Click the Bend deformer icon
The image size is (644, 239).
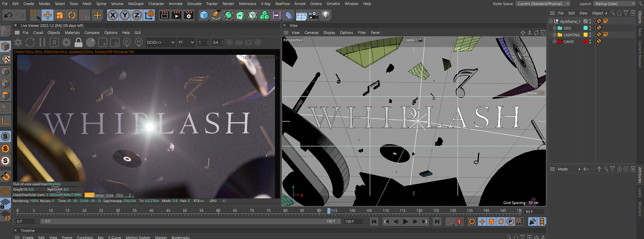coord(289,15)
